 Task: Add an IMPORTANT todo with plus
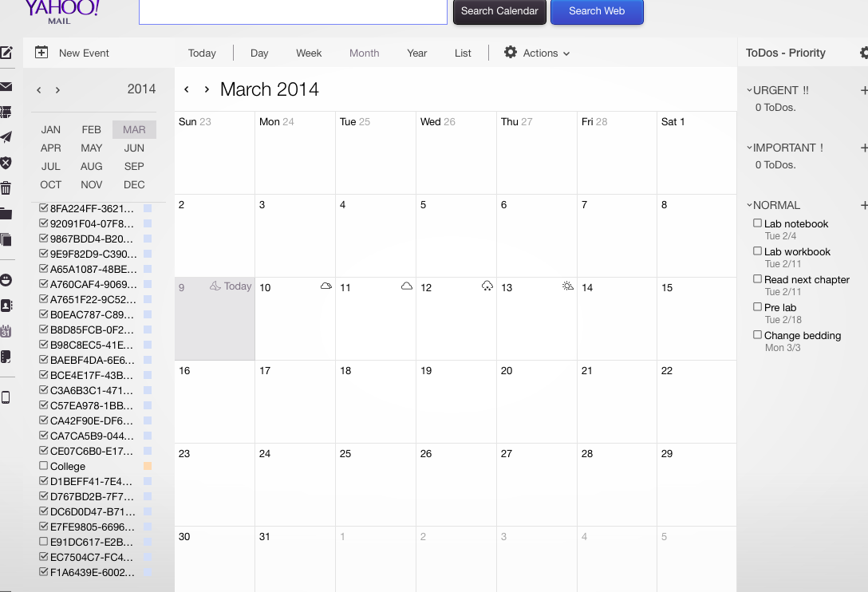[863, 148]
